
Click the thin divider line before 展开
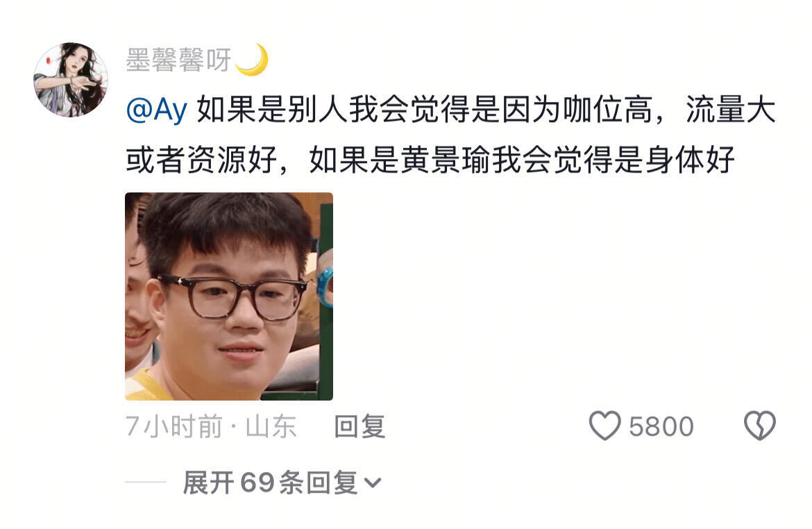(146, 482)
